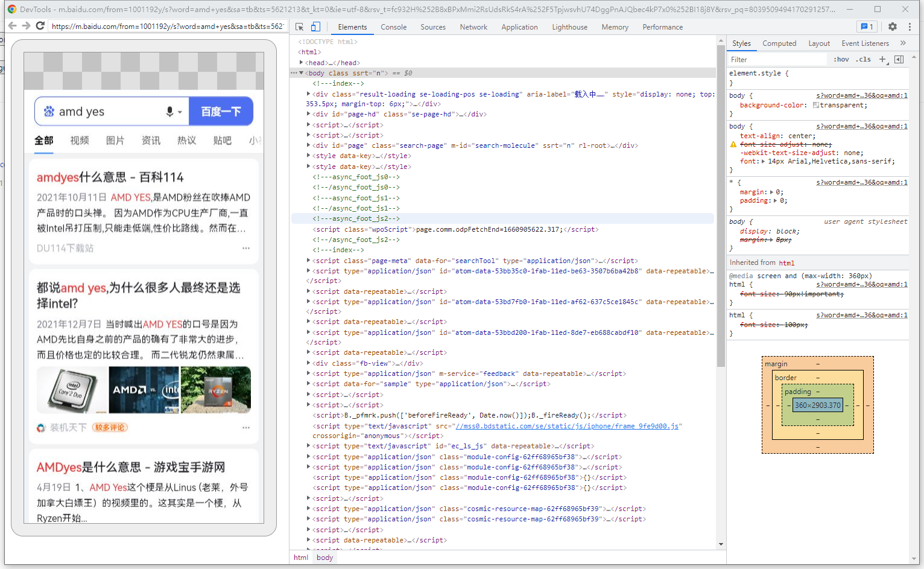Open the Layout styles tab

(x=819, y=43)
